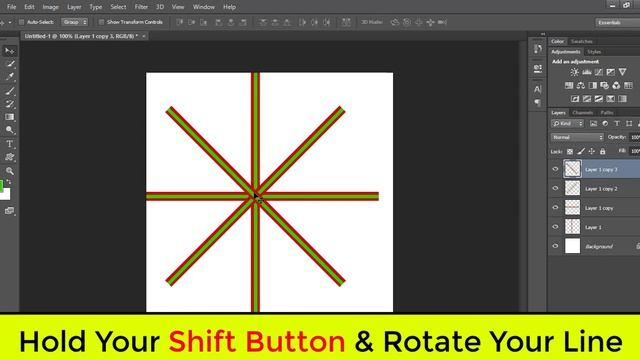Add a Posterize adjustment
Screen dimensions: 640x360
coord(587,99)
